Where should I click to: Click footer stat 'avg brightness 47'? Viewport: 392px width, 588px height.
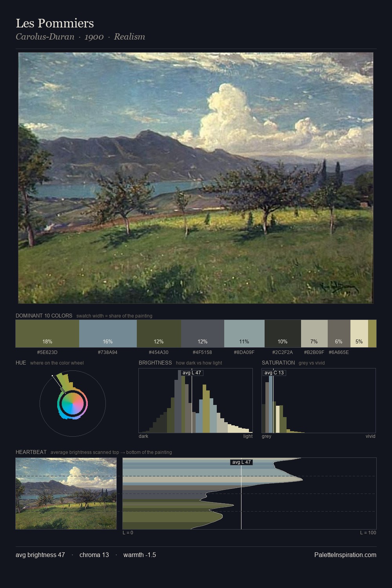[x=40, y=555]
